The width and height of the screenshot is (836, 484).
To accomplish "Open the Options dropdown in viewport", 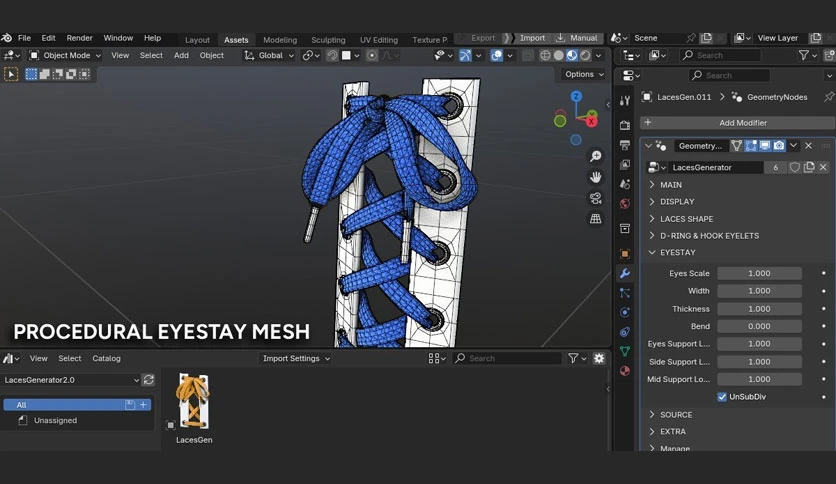I will point(584,74).
